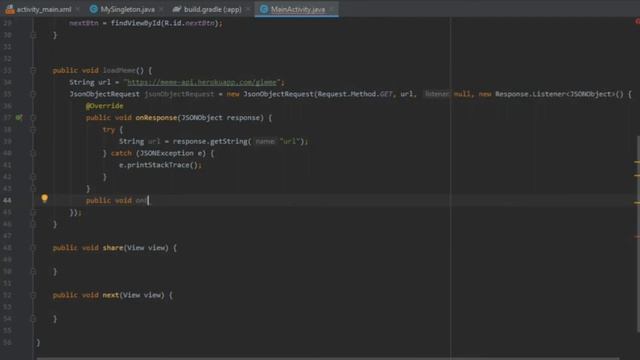
Task: Click the class icon on MySingleton.java tab
Action: 94,9
